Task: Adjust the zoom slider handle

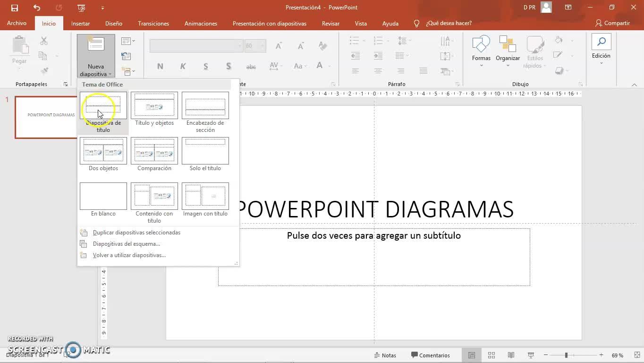Action: click(566, 355)
